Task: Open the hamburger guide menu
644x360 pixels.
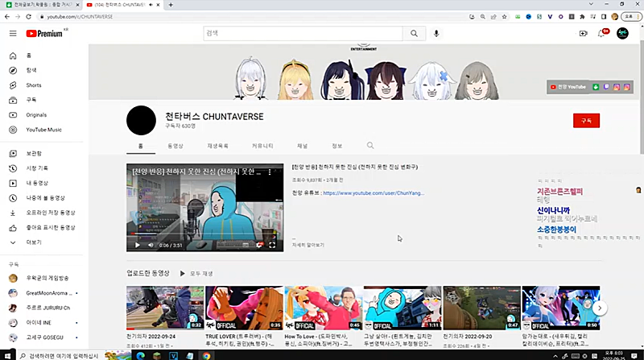Action: tap(12, 33)
